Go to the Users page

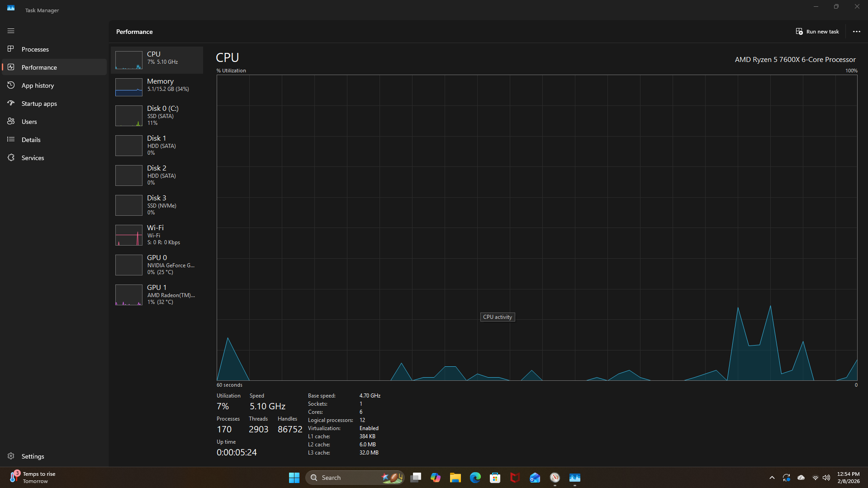(29, 122)
